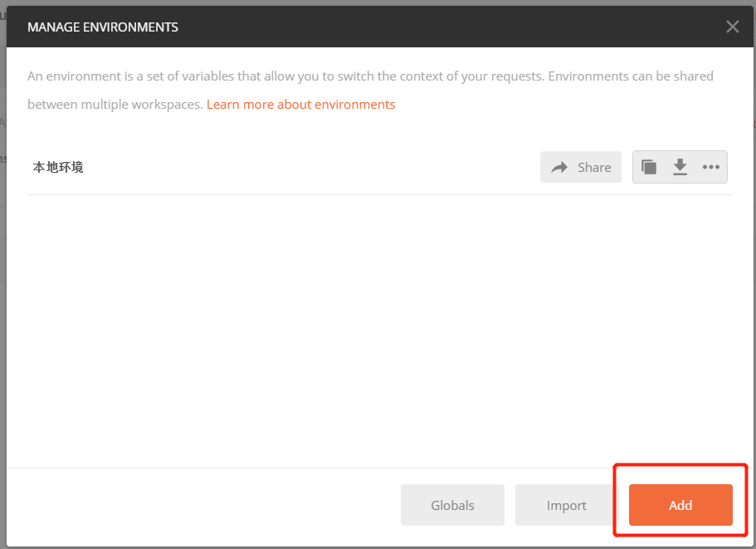Import an environment file
Image resolution: width=756 pixels, height=549 pixels.
click(567, 505)
